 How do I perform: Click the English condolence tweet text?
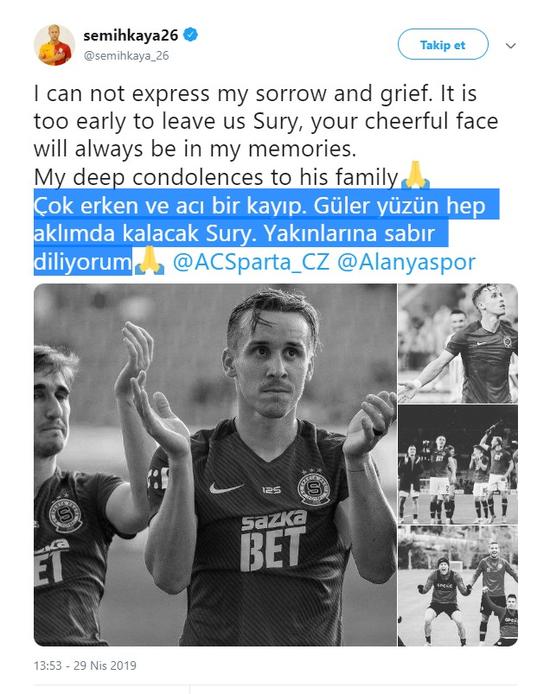(265, 135)
